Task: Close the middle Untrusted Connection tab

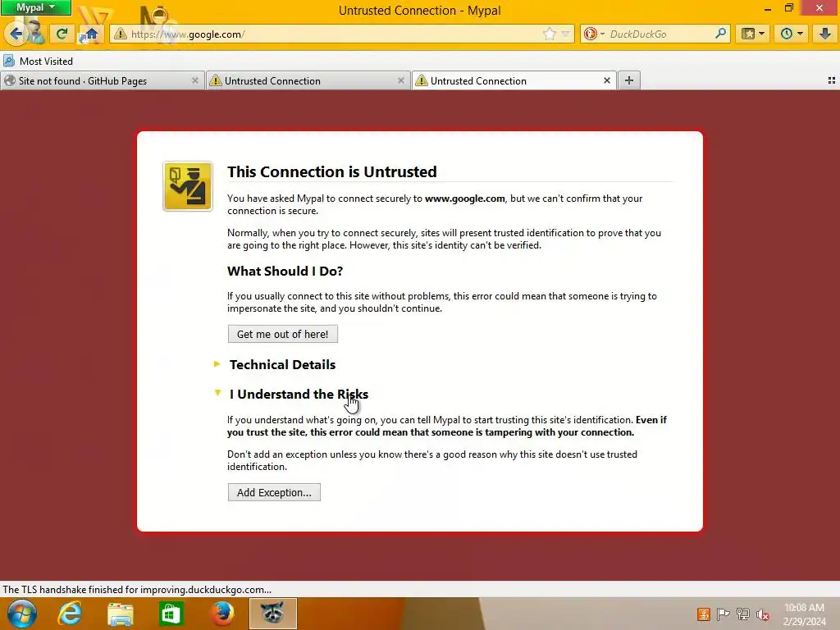Action: [400, 80]
